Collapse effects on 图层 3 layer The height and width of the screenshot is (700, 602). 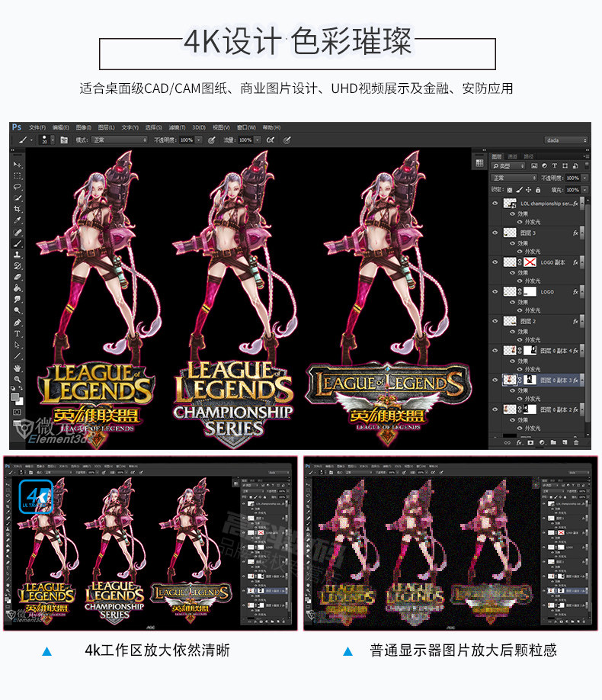click(x=581, y=233)
